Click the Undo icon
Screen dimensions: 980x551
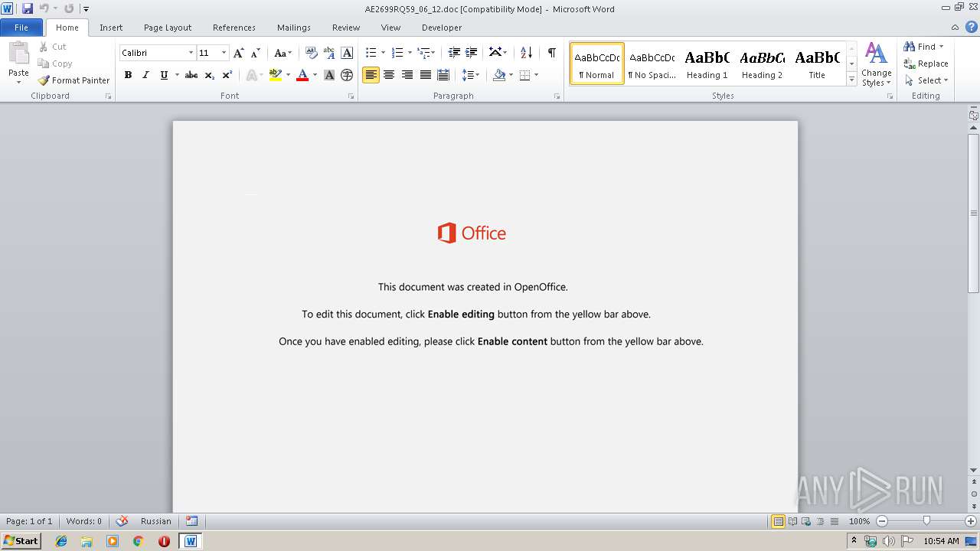click(44, 8)
